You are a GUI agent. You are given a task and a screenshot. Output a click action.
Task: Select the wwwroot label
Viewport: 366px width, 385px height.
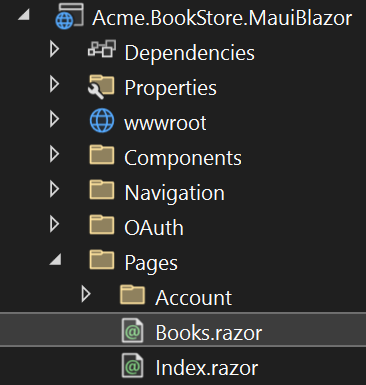165,123
